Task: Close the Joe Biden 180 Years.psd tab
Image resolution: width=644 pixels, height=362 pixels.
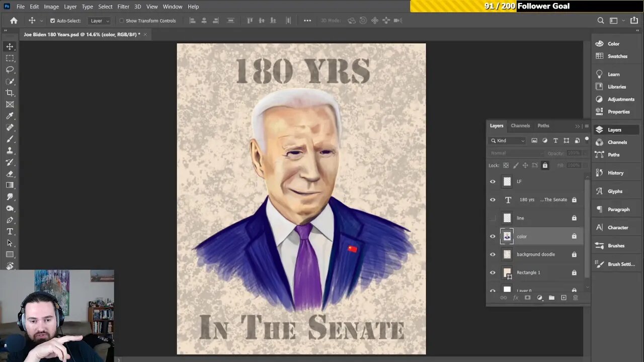Action: 145,35
